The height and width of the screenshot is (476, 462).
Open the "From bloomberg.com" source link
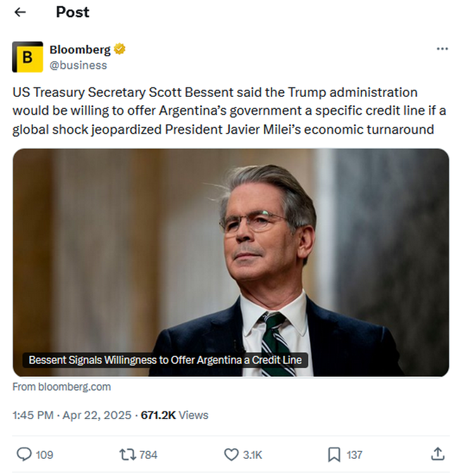(61, 387)
